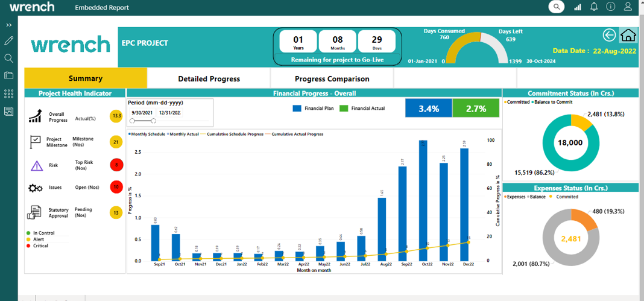This screenshot has width=644, height=301.
Task: Open the notifications bell
Action: point(594,7)
